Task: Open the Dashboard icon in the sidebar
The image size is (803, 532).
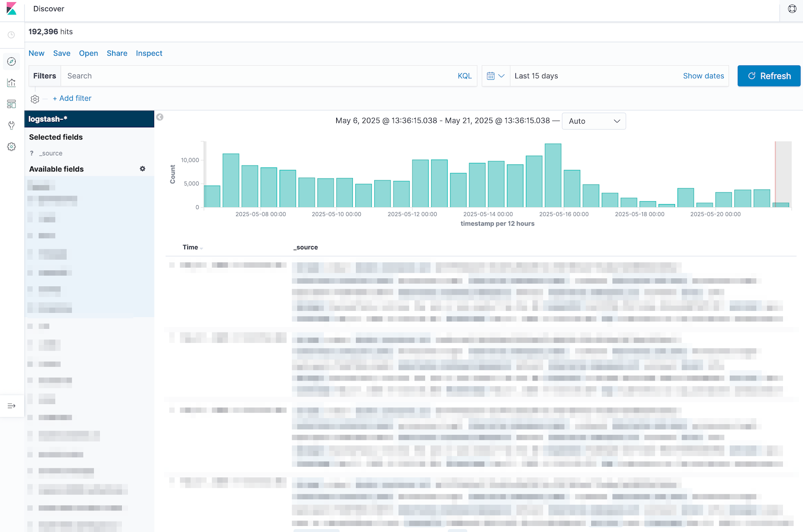Action: click(12, 104)
